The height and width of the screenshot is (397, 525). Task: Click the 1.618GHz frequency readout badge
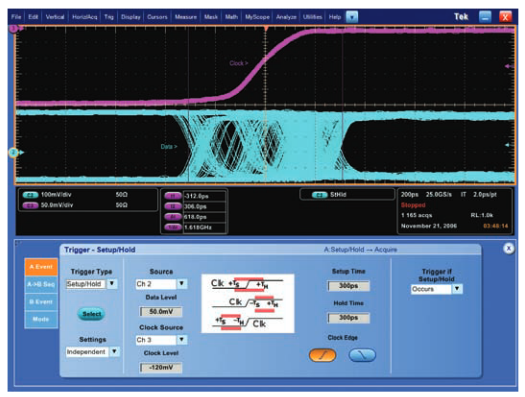tap(172, 227)
